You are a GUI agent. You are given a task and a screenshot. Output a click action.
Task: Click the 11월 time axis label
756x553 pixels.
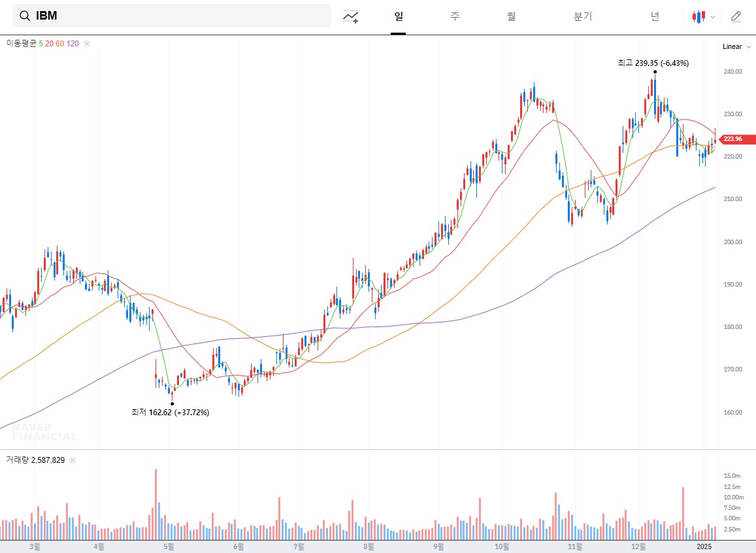click(575, 546)
